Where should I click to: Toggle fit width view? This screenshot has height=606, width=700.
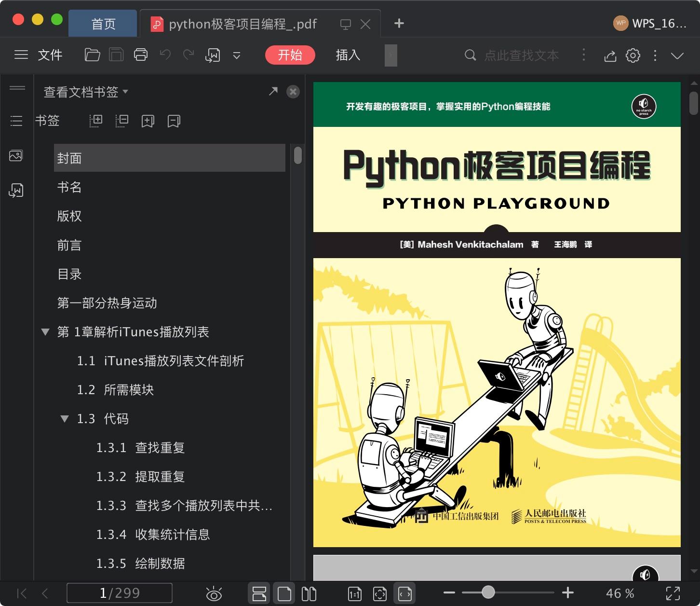pos(405,593)
